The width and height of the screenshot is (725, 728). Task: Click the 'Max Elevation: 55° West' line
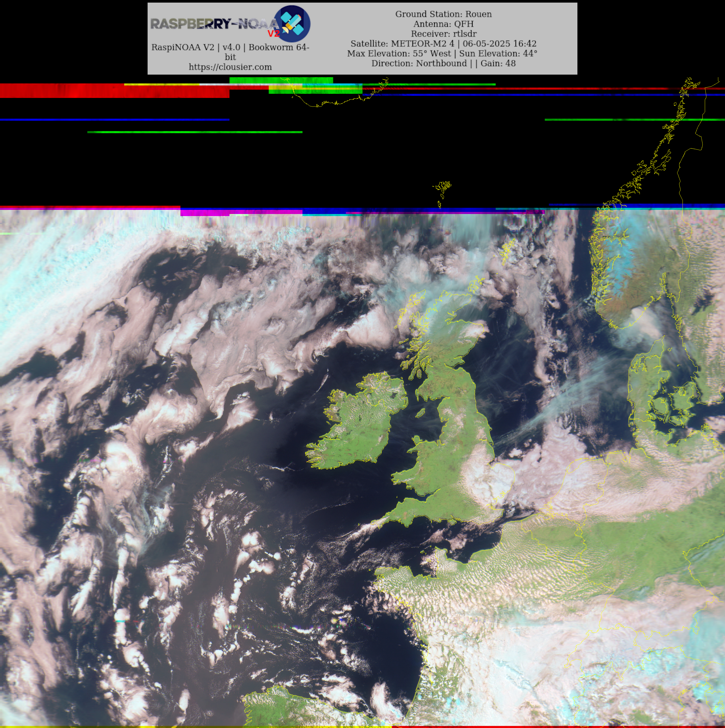[x=442, y=54]
